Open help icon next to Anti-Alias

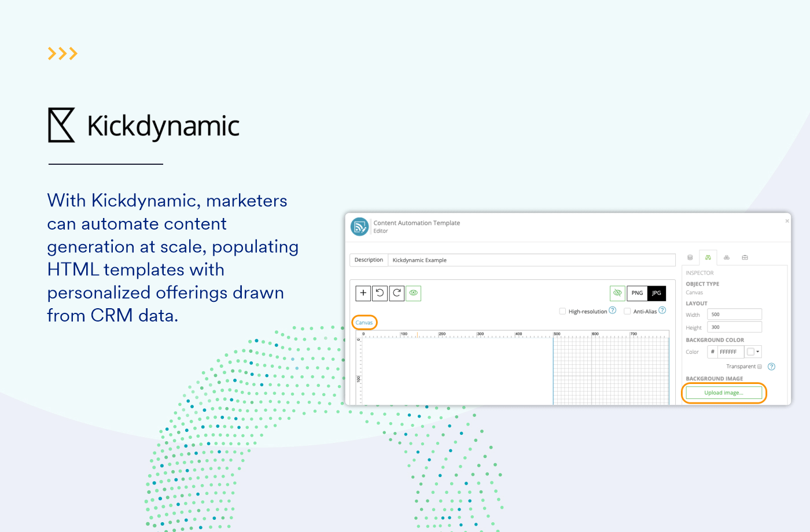click(662, 311)
